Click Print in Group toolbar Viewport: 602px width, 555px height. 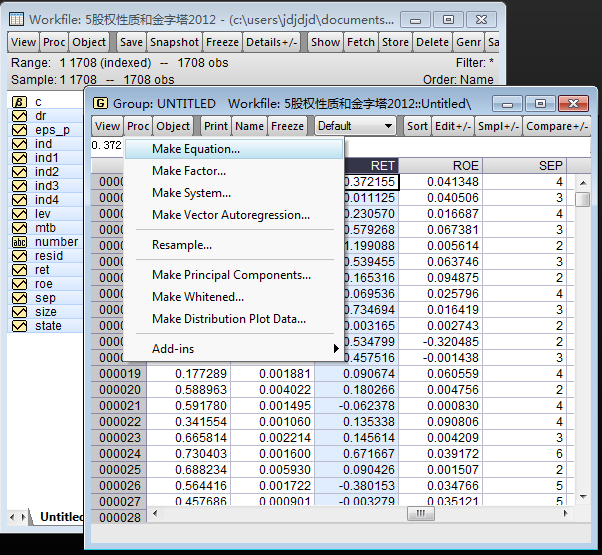point(216,126)
